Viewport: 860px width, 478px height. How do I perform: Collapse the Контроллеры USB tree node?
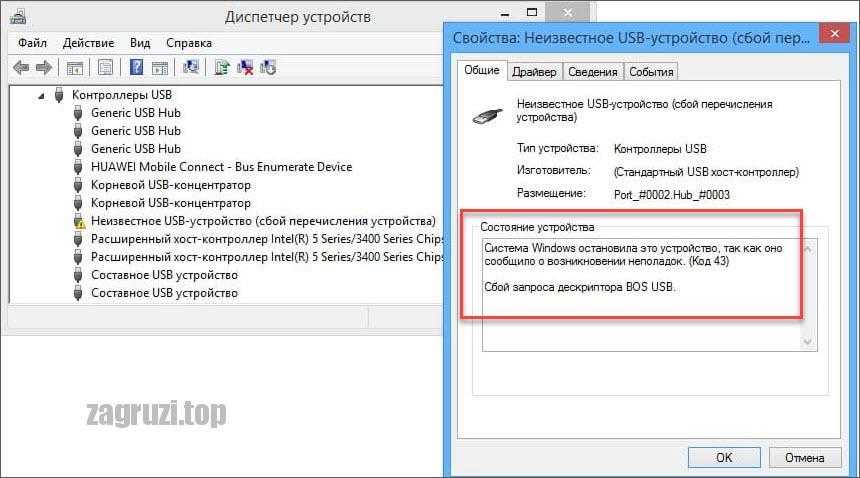[x=41, y=96]
